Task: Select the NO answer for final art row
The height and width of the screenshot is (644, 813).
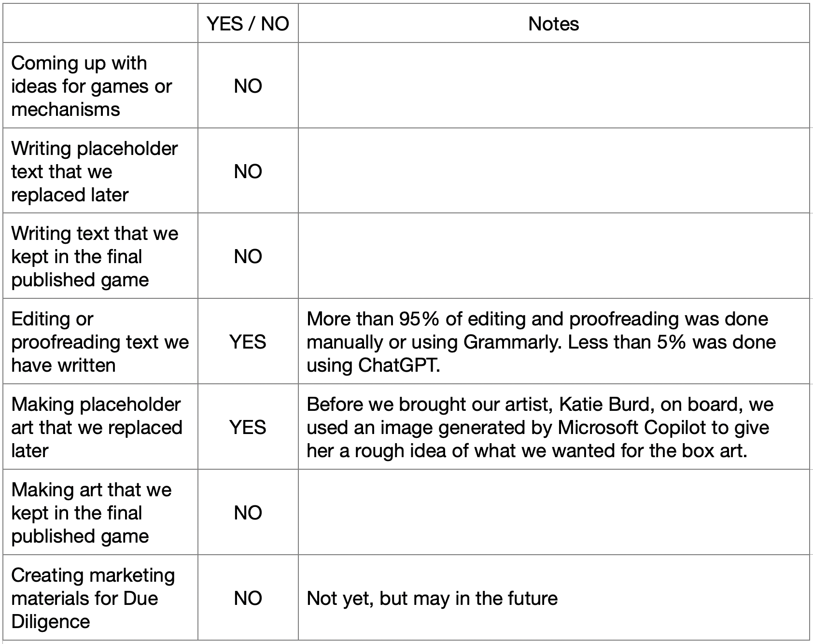Action: point(248,513)
